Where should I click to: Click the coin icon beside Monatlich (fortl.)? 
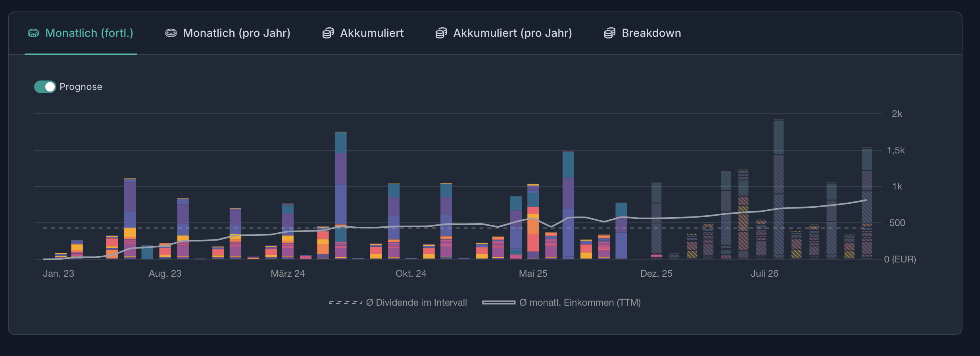[33, 33]
